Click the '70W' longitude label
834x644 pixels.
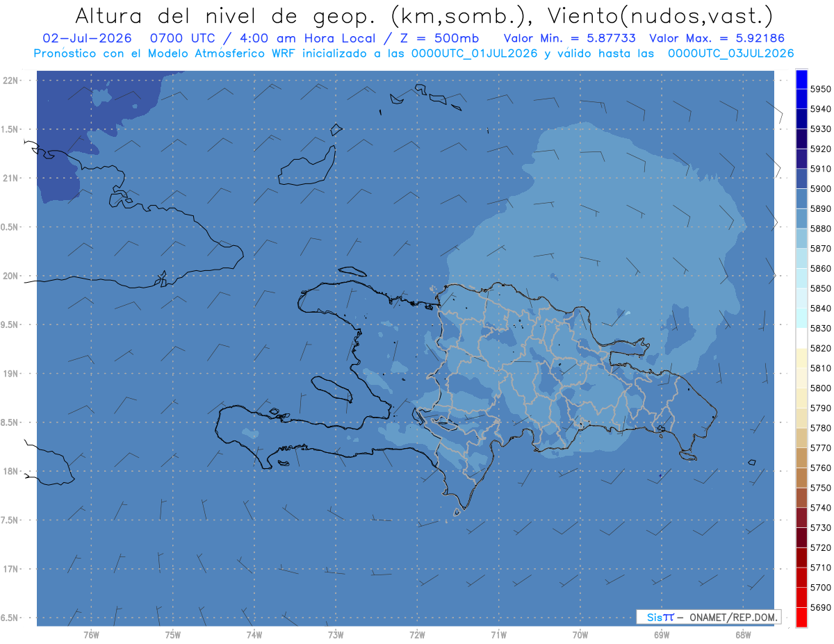(580, 634)
